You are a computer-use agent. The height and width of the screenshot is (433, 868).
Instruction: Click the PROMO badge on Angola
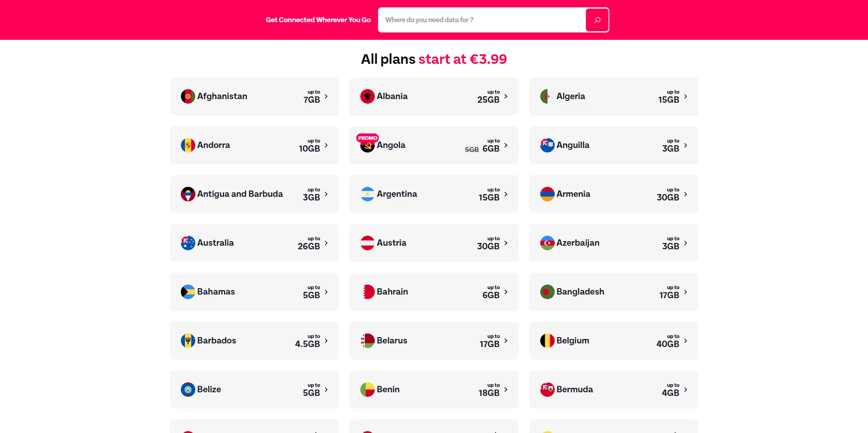click(368, 138)
